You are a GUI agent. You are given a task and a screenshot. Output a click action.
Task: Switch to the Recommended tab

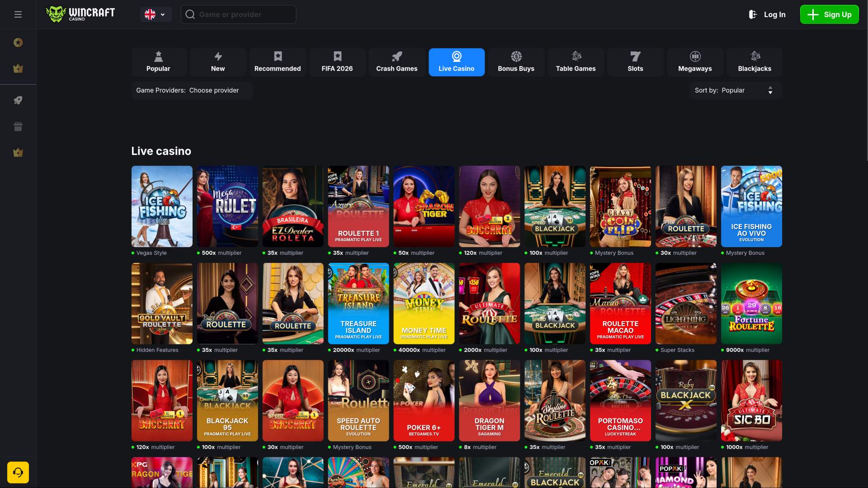point(278,62)
